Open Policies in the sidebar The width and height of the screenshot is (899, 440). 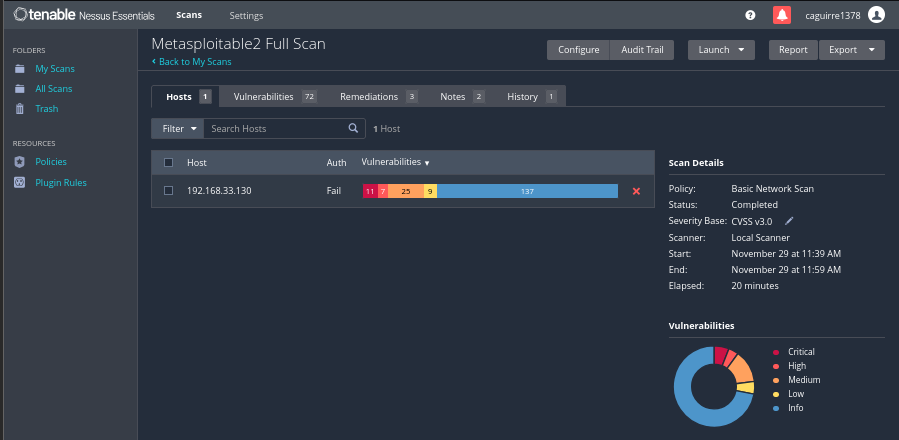[x=50, y=162]
